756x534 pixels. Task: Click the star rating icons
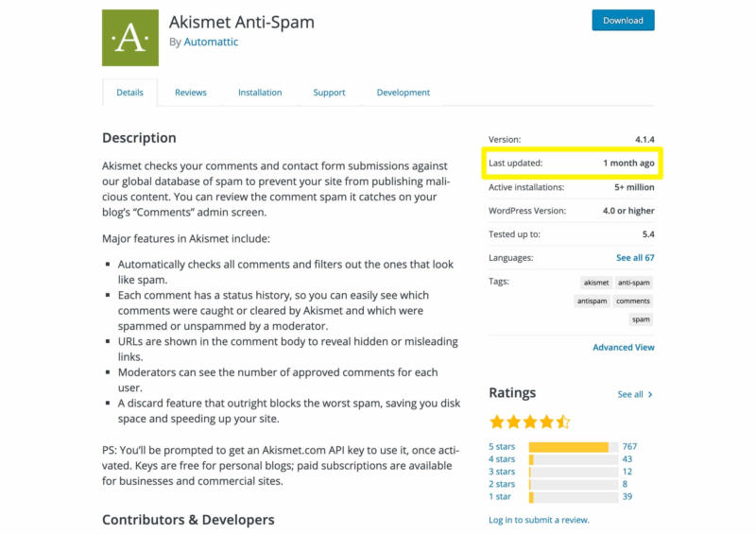pos(529,421)
